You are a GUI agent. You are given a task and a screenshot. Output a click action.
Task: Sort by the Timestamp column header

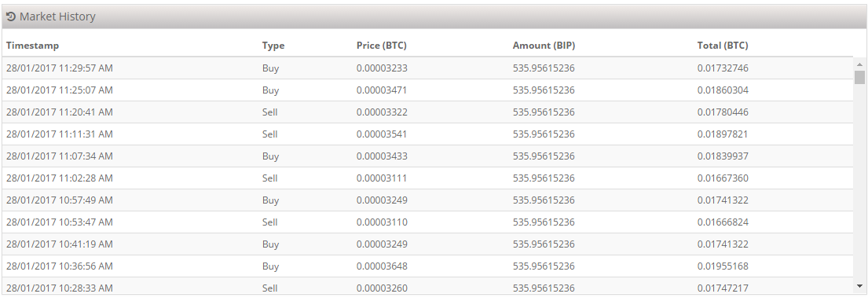pos(32,46)
